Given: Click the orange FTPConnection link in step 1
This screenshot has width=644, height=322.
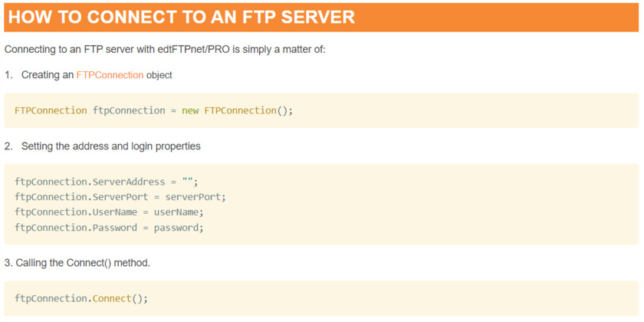Looking at the screenshot, I should [x=110, y=75].
